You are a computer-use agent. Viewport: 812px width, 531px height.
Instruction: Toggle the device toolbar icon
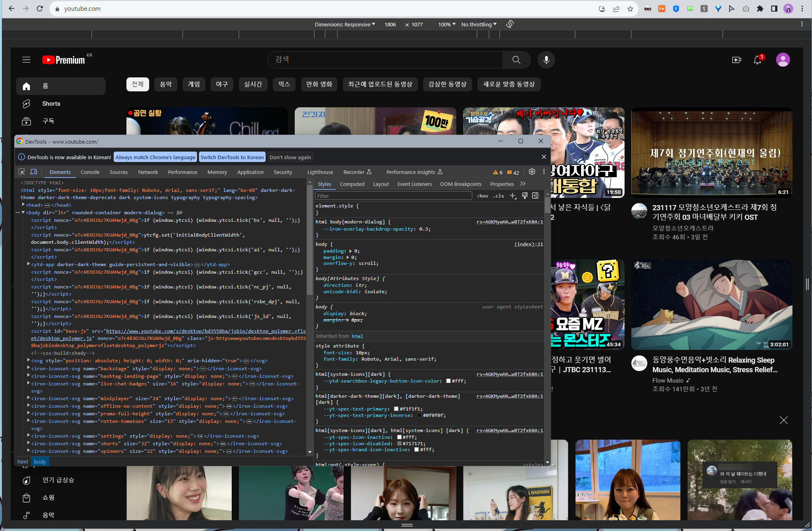pyautogui.click(x=34, y=172)
